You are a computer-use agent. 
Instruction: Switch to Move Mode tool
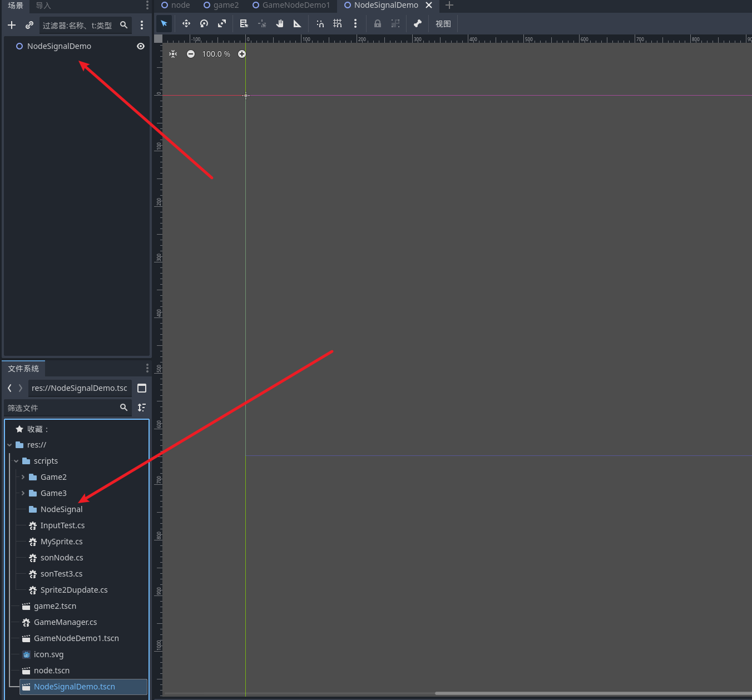click(x=186, y=23)
